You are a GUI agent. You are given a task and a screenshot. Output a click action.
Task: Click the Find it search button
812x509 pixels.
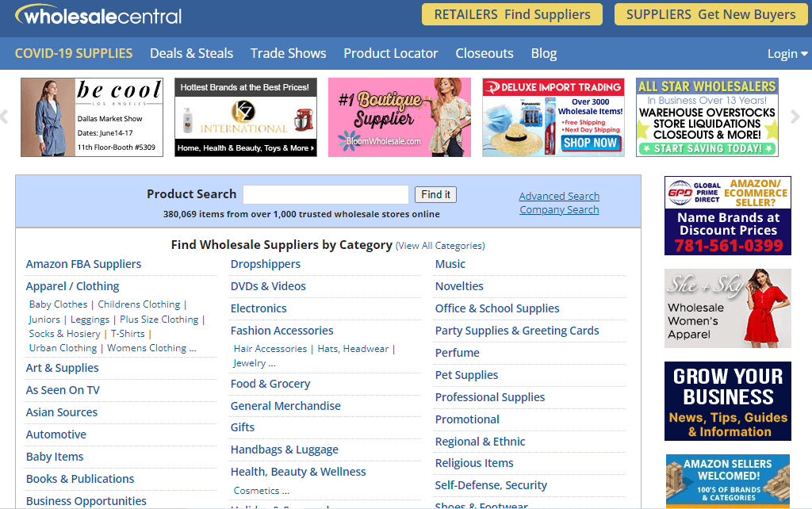coord(435,195)
